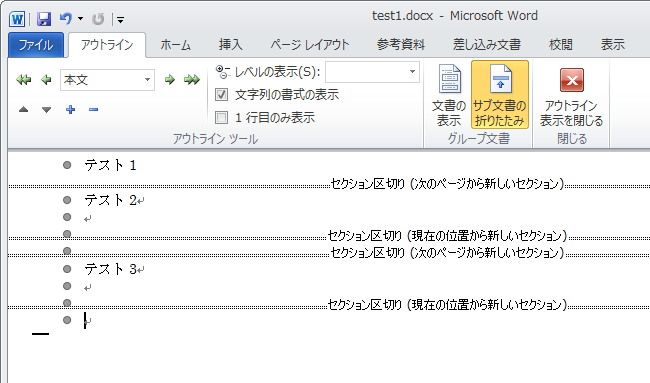Switch to the ホーム ribbon tab
The height and width of the screenshot is (383, 650).
pyautogui.click(x=175, y=45)
